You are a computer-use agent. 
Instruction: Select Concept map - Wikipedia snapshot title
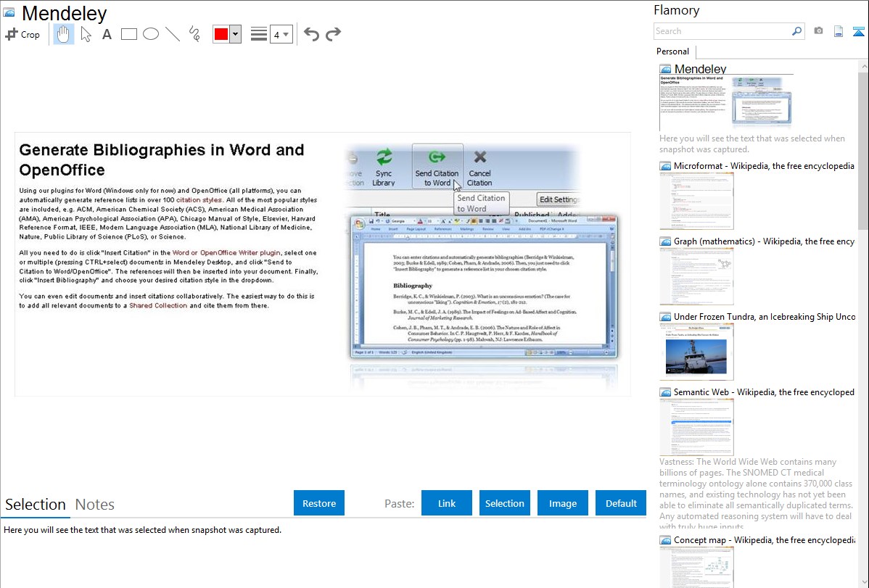pos(765,539)
